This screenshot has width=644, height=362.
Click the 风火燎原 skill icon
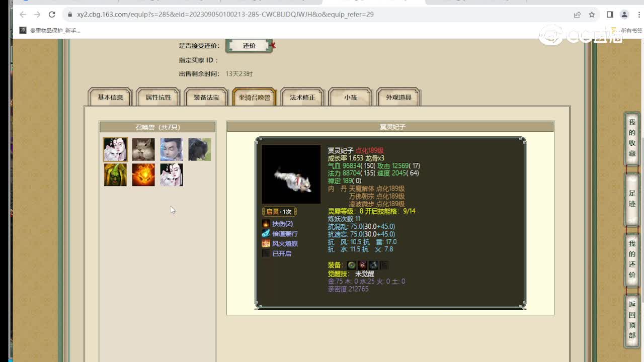coord(266,243)
